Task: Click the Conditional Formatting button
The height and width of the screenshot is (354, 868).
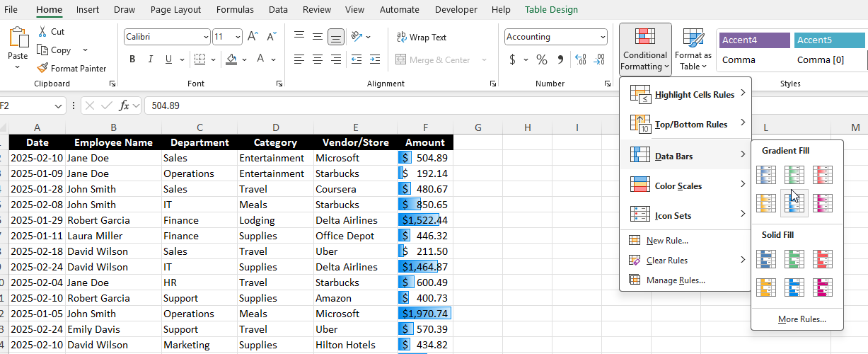Action: [x=645, y=49]
